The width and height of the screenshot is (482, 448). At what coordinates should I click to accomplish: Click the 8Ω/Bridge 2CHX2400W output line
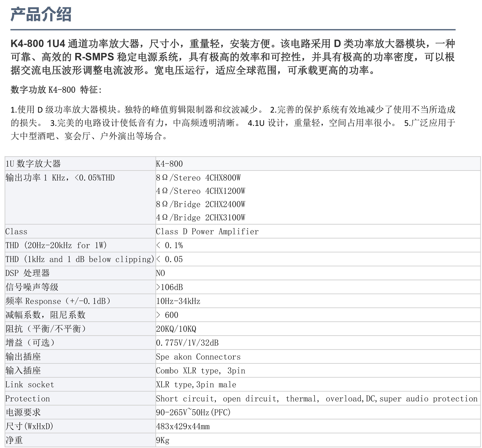click(200, 204)
